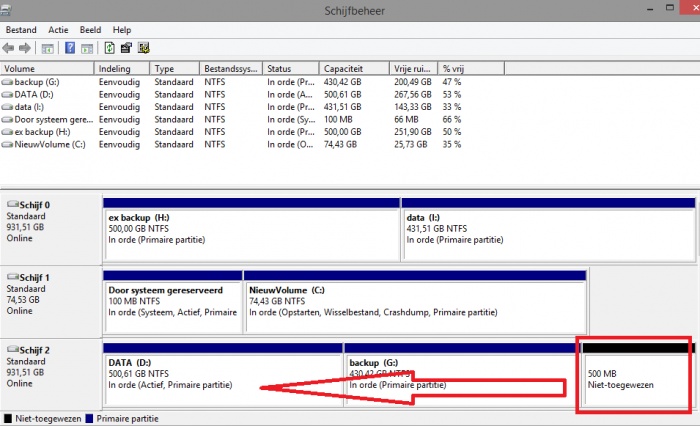Select the ex backup (H:) volume name

tap(42, 132)
